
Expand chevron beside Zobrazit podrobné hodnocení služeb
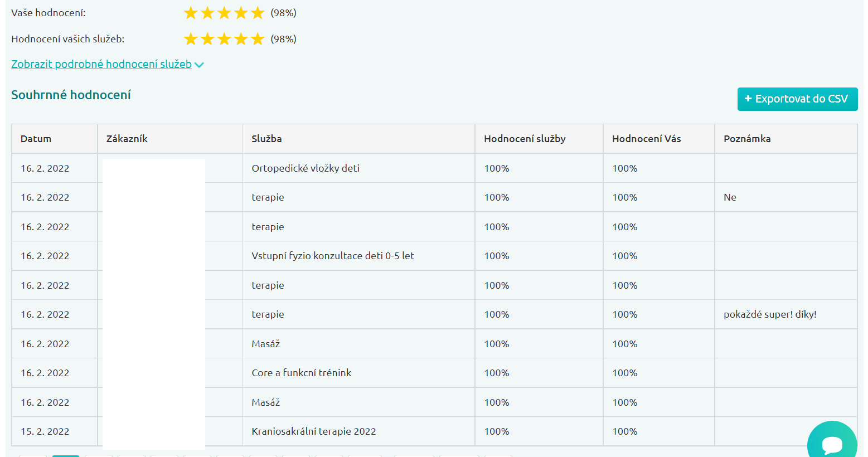pos(199,65)
